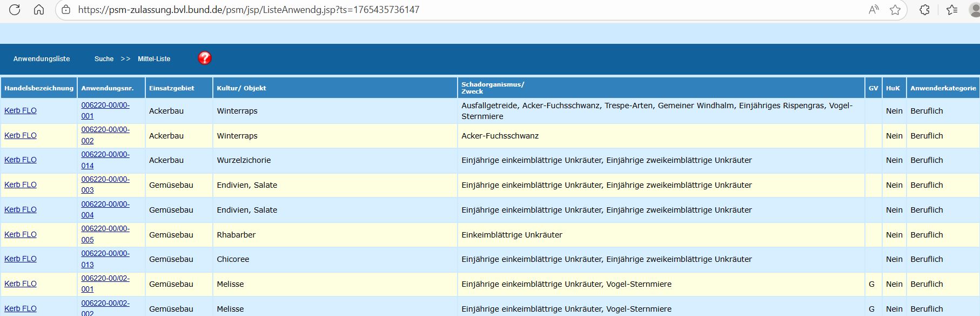
Task: Open the Read aloud icon in the address bar
Action: [874, 10]
